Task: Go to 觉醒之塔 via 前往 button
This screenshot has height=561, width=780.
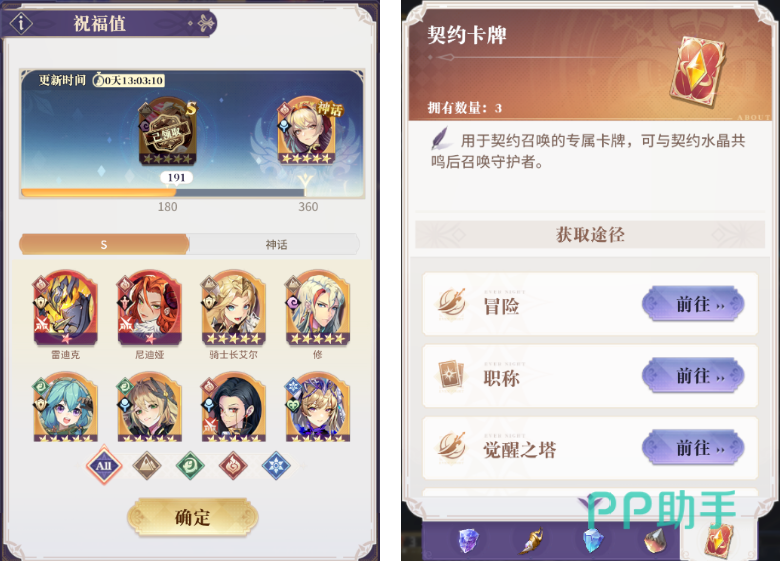Action: click(693, 448)
